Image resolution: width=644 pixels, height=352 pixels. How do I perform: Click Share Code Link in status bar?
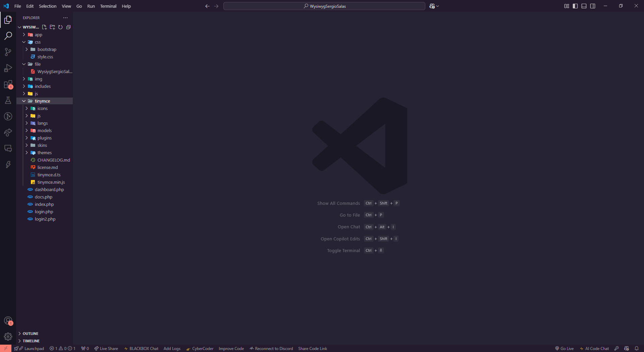pos(313,349)
